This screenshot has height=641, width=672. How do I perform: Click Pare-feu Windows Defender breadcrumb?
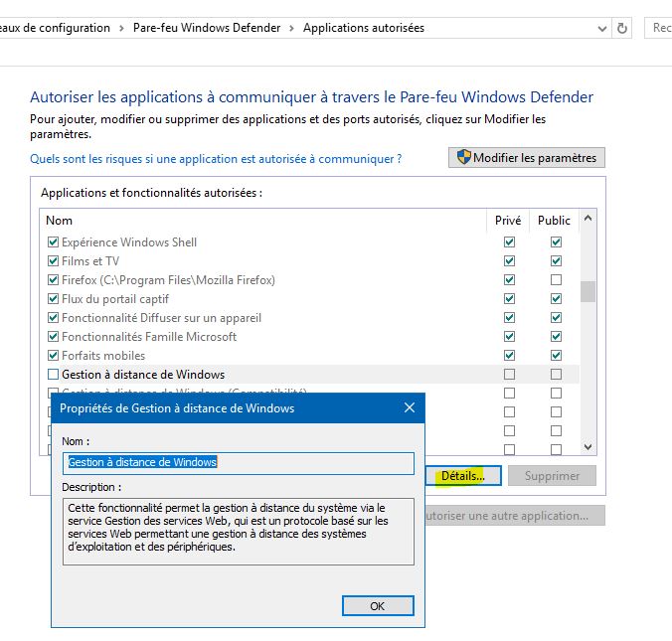coord(207,28)
